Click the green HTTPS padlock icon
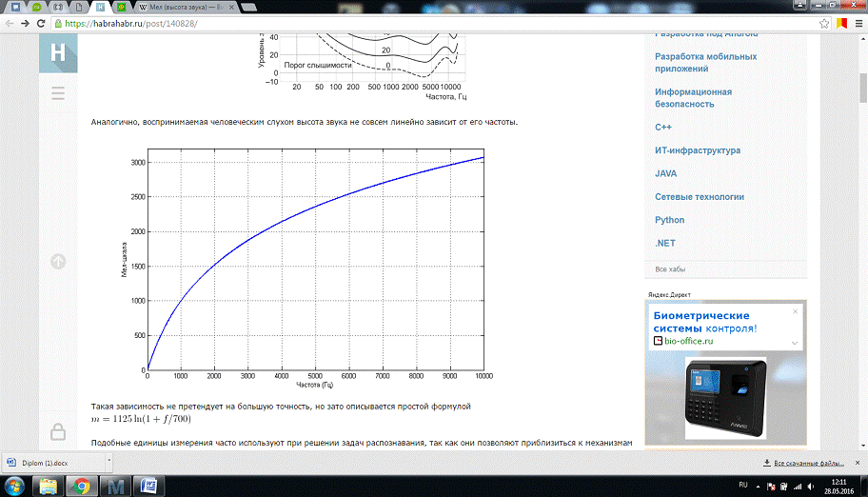 coord(58,23)
